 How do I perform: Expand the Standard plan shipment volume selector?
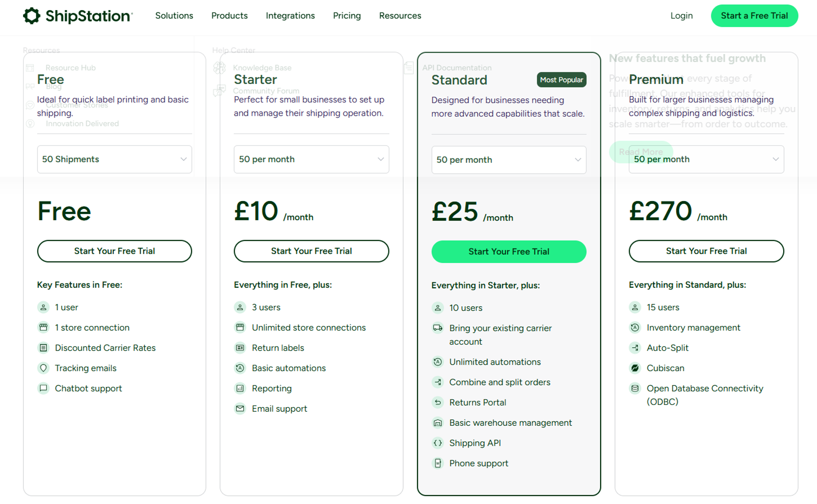(508, 159)
